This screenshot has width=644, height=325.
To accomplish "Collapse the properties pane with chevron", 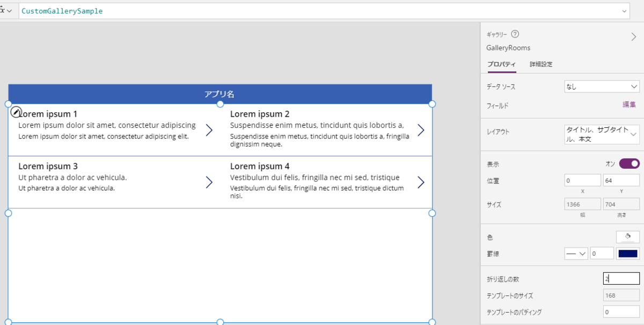I will tap(633, 37).
